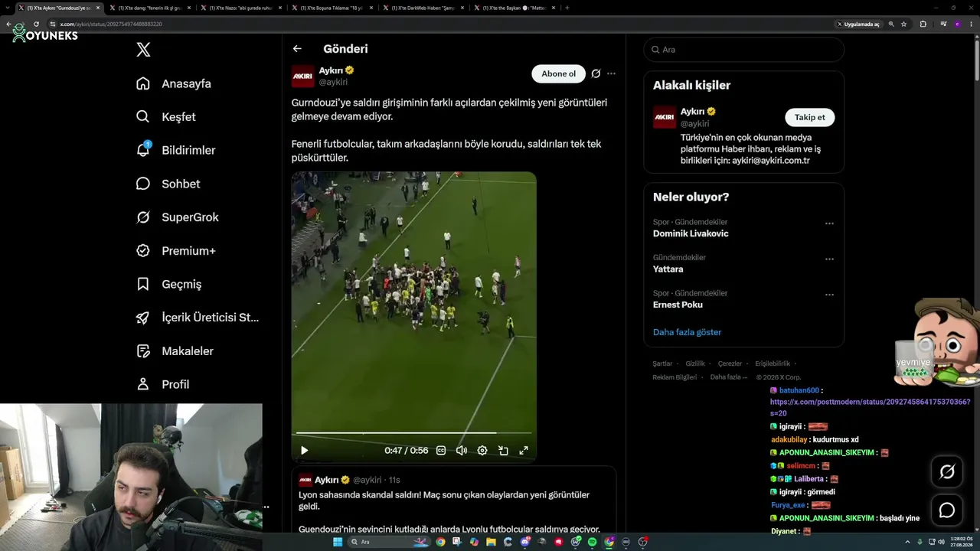Open İçerik Üreticisi creator studio

[198, 318]
